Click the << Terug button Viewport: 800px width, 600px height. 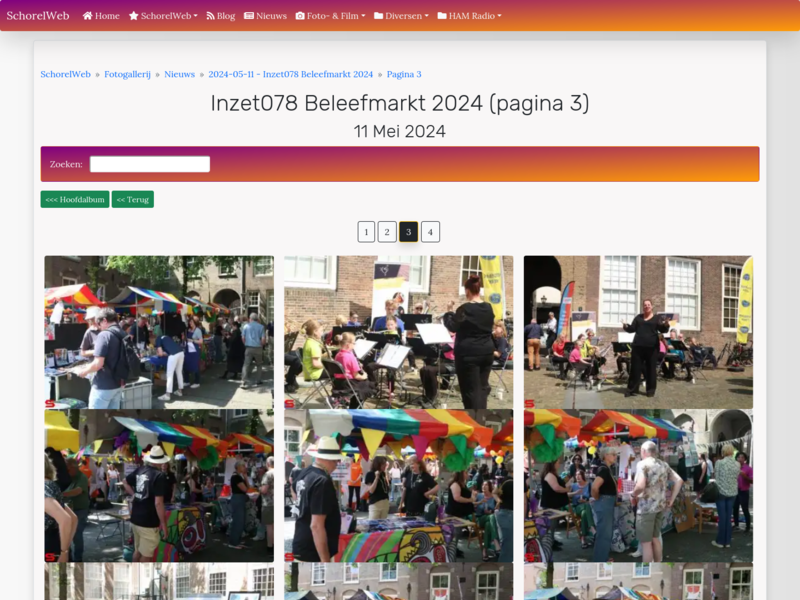click(x=133, y=199)
